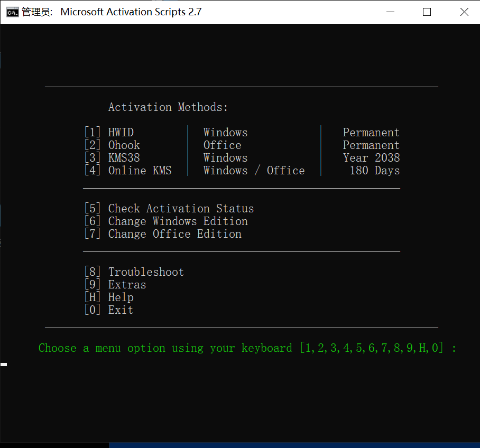
Task: Choose the [3] KMS38 activation method
Action: pyautogui.click(x=124, y=157)
